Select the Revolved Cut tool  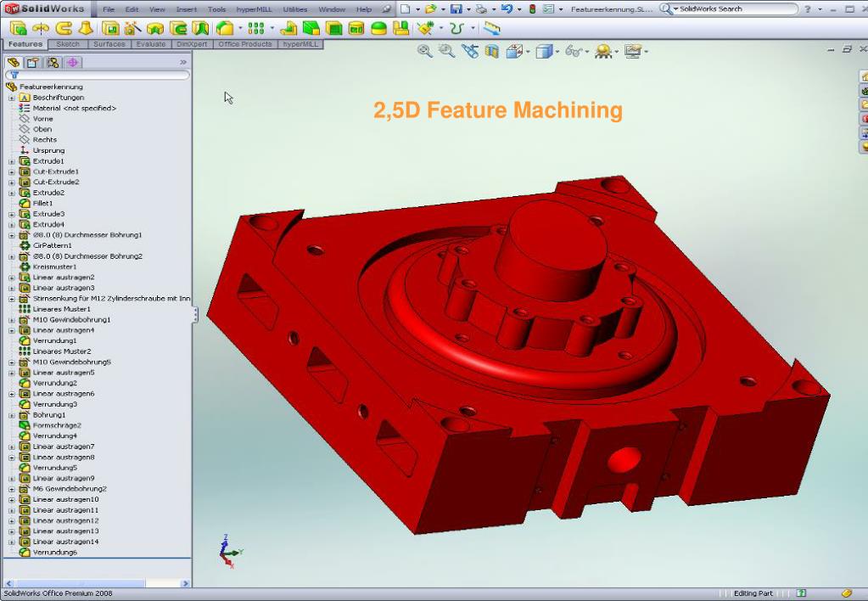pyautogui.click(x=155, y=28)
